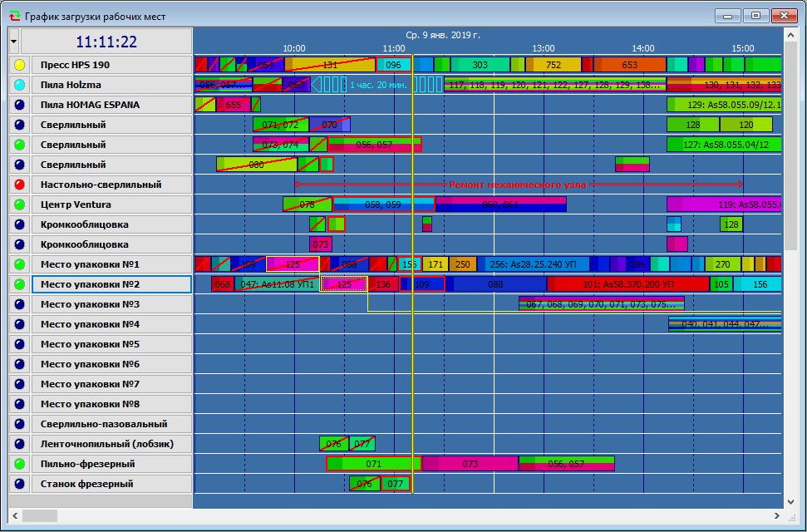This screenshot has width=807, height=532.
Task: Click the Кромкооблицовка row containing task 073
Action: (x=111, y=244)
